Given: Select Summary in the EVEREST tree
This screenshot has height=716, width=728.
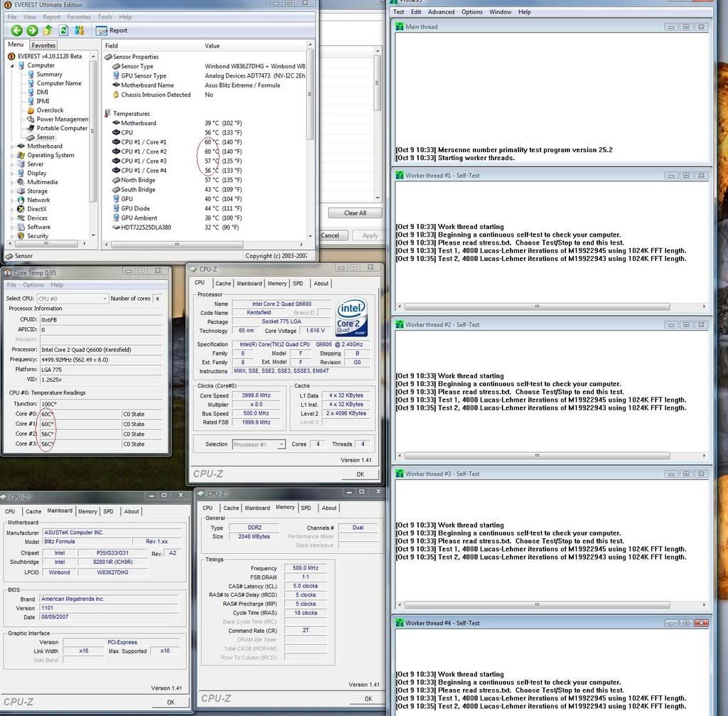Looking at the screenshot, I should tap(49, 74).
